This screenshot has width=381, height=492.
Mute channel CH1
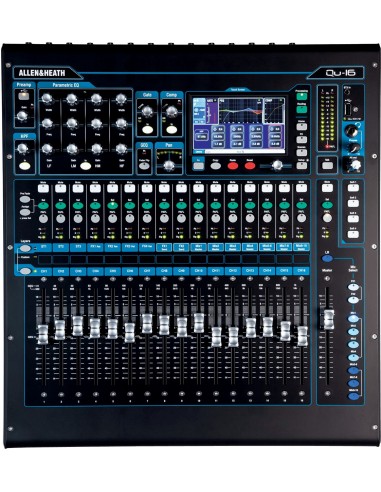point(43,188)
